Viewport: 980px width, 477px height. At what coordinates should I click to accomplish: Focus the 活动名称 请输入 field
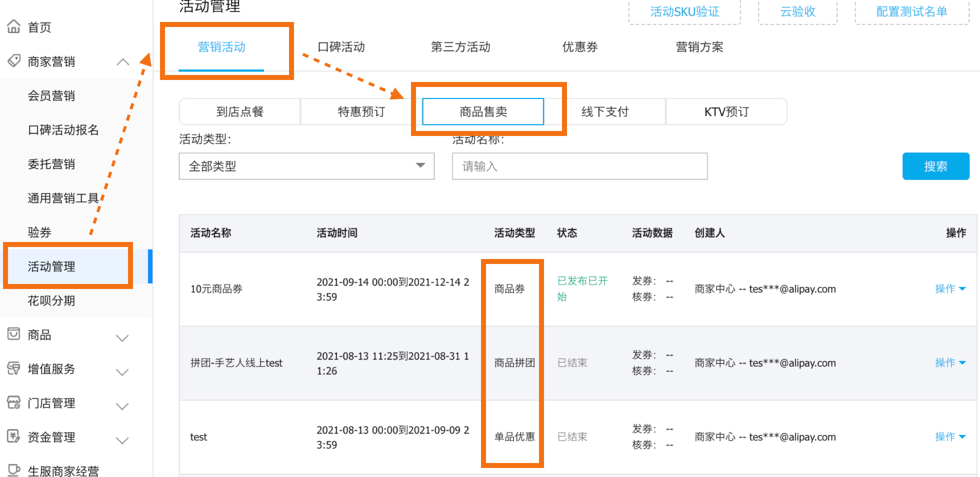point(579,166)
